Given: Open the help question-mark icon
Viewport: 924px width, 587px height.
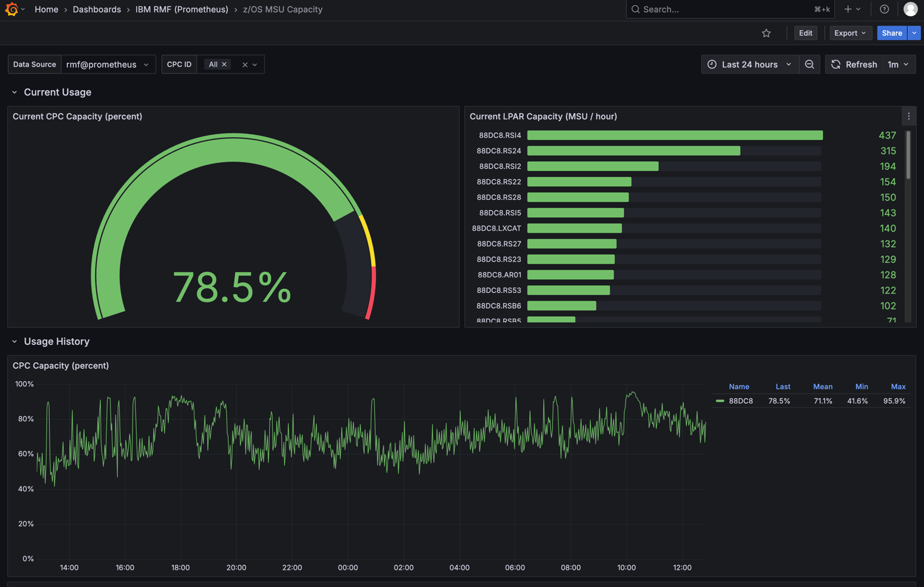Looking at the screenshot, I should click(x=884, y=10).
